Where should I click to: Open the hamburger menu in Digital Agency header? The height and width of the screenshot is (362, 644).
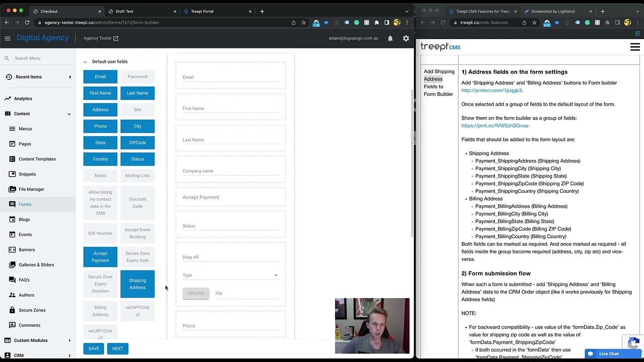click(x=8, y=38)
